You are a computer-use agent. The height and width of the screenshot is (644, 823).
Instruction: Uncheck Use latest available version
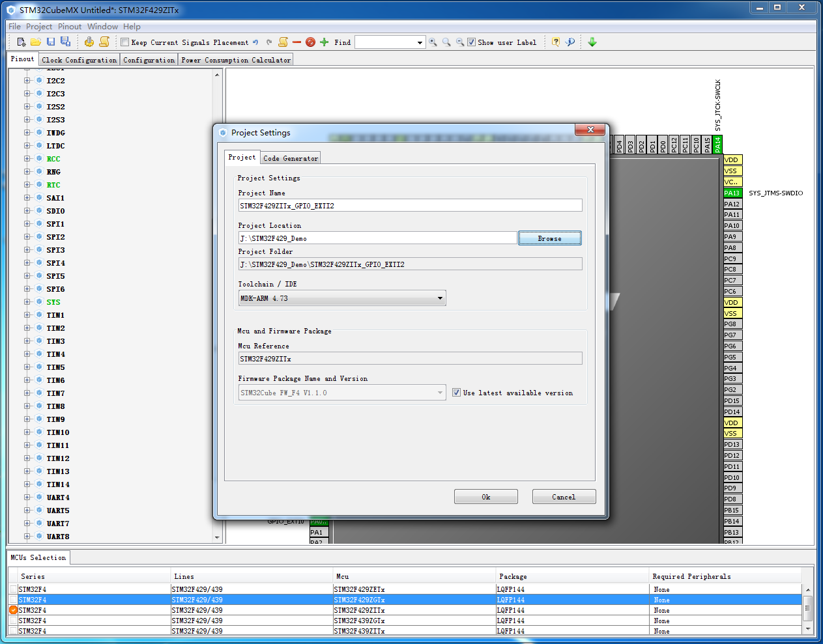[456, 393]
